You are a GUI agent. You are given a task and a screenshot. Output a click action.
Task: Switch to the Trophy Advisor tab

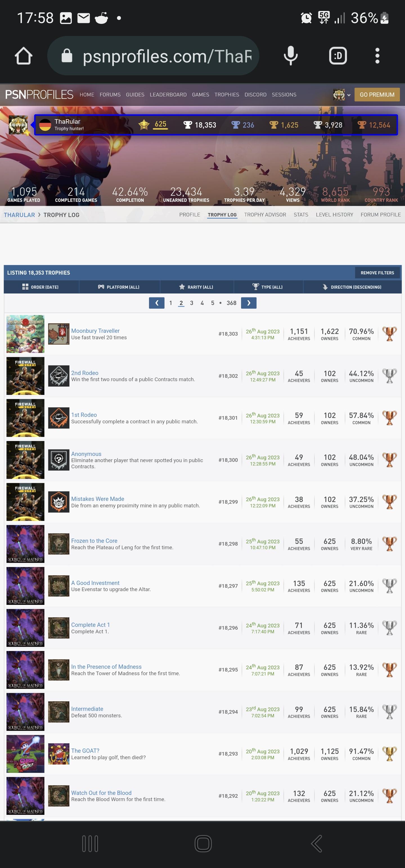(265, 215)
